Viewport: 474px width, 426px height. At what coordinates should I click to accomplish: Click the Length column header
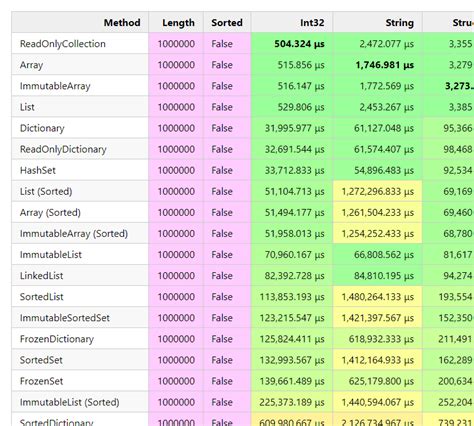[x=176, y=22]
